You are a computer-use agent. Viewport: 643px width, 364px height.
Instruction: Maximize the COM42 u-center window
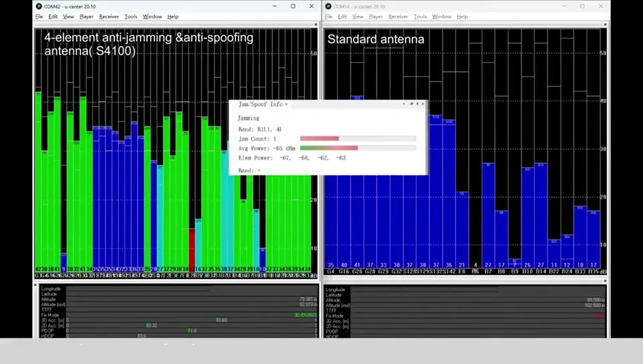pos(293,6)
